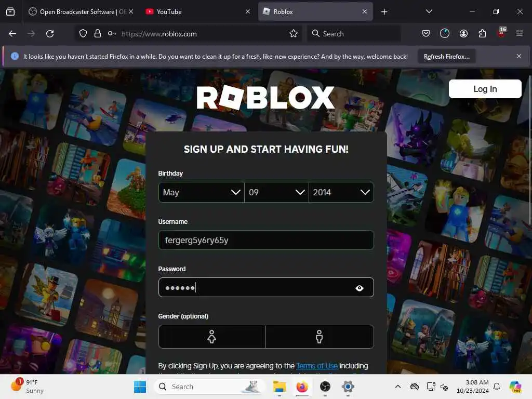
Task: Click Refresh Firefox button
Action: click(x=446, y=57)
